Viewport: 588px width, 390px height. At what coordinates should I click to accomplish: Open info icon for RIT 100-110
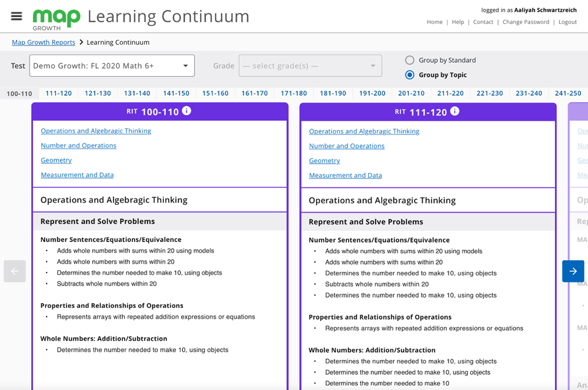(x=186, y=111)
